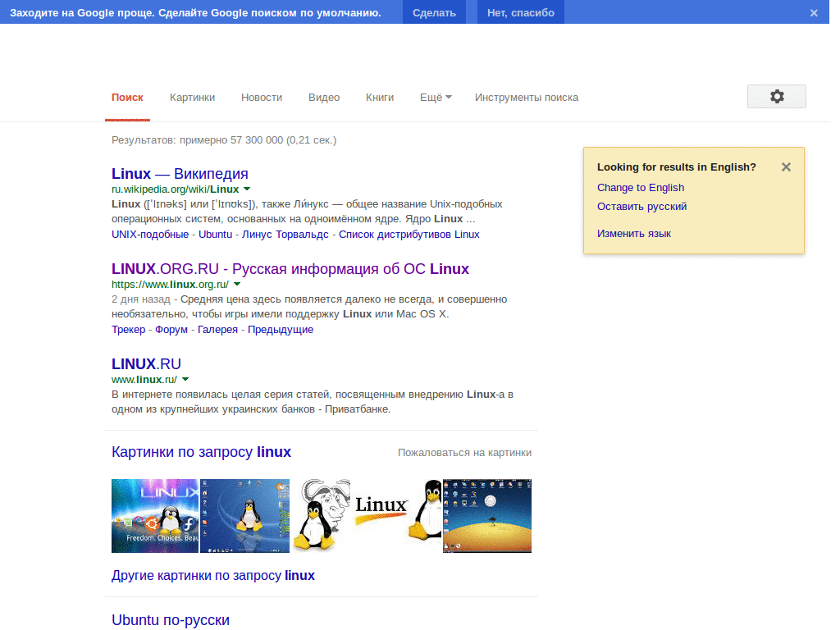Open the Линус Торвальдс sitelink
The image size is (840, 630).
click(285, 234)
